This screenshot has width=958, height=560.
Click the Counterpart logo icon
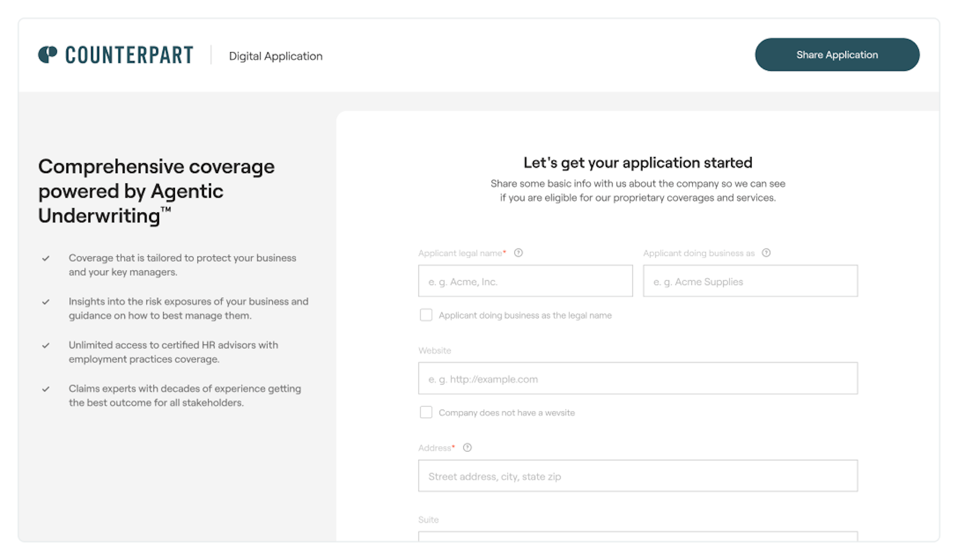pyautogui.click(x=47, y=55)
